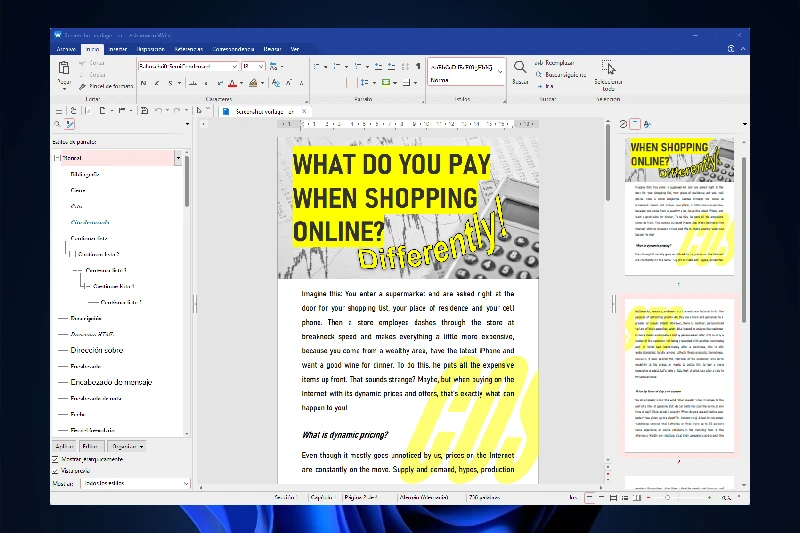Click the Editar button in styles sidebar

pyautogui.click(x=92, y=447)
